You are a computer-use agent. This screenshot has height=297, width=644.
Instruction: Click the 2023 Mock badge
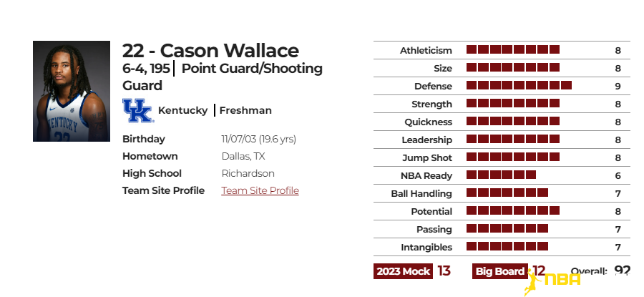pos(403,271)
